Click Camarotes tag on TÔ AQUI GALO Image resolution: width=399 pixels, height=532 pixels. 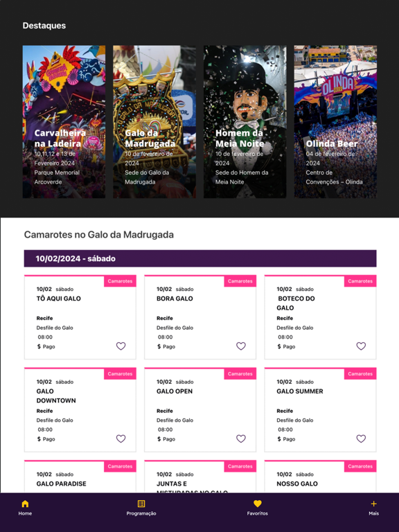coord(120,281)
